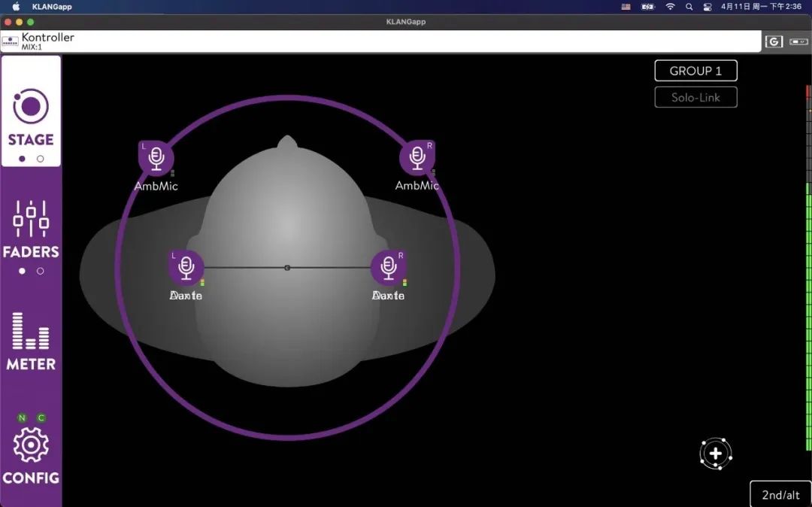Select the left Dante microphone
Screen dimensions: 812x507
(186, 268)
